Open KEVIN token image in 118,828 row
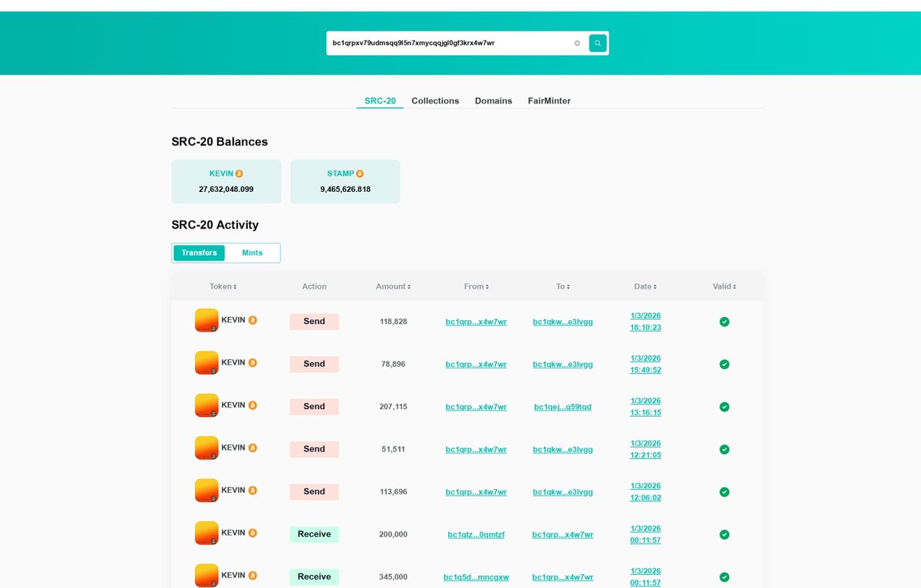921x588 pixels. 206,320
